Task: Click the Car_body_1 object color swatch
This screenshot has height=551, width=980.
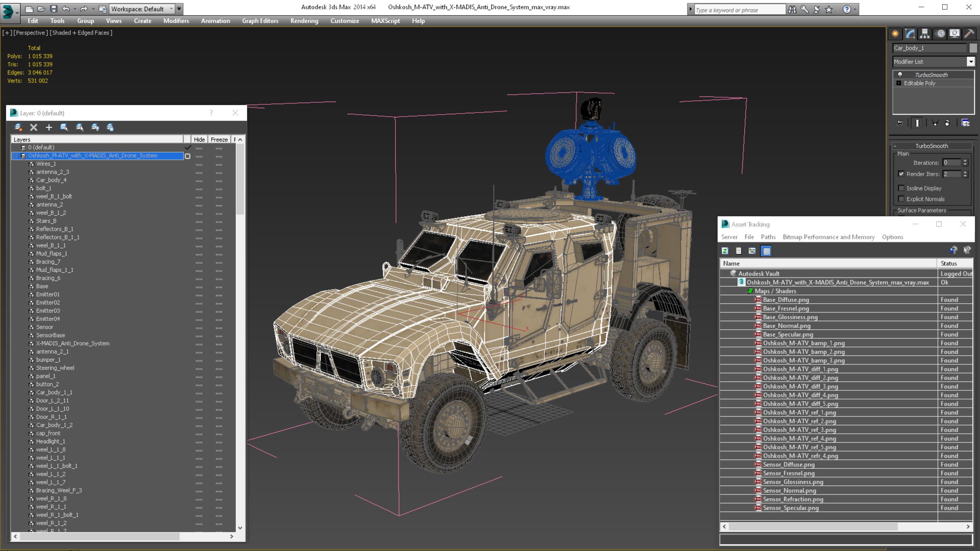Action: (973, 48)
